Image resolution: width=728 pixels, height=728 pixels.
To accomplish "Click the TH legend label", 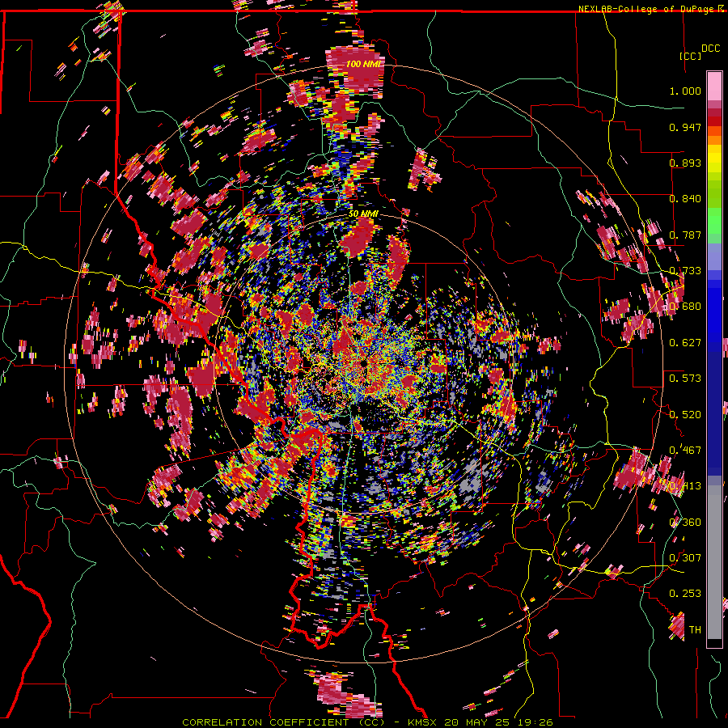I will [x=695, y=630].
